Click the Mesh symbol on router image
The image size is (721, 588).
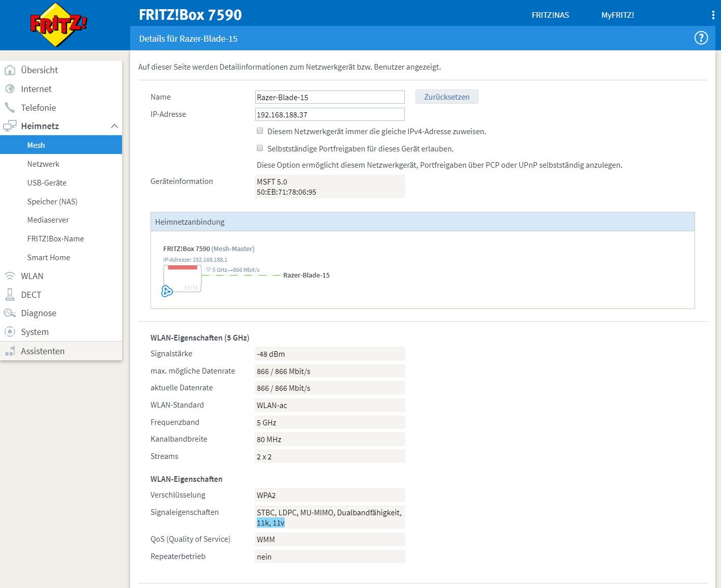tap(167, 291)
